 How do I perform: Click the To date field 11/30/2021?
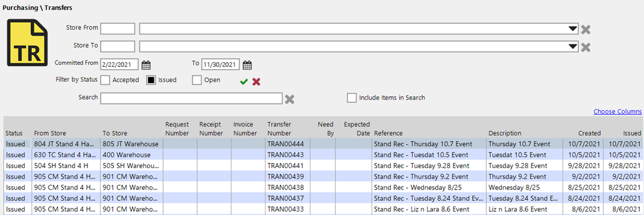coord(221,64)
